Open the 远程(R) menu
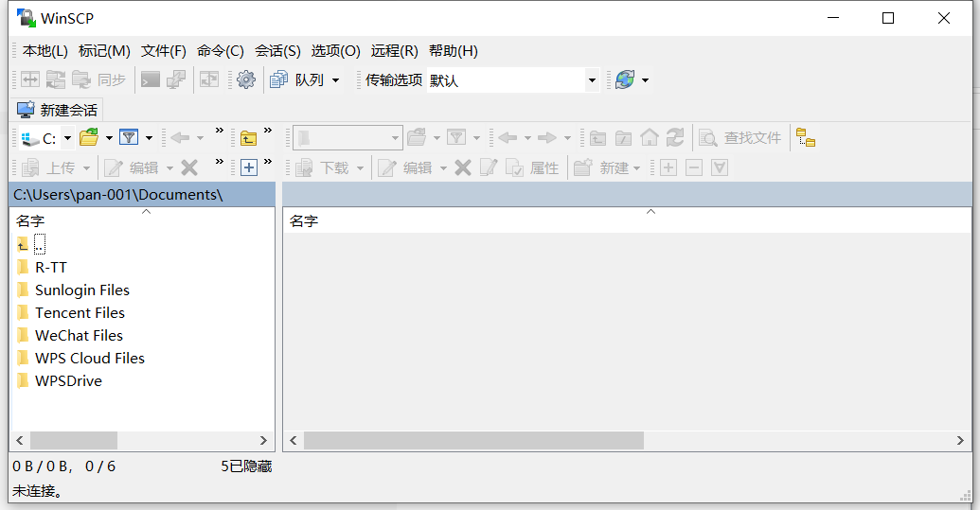The image size is (980, 510). point(395,50)
